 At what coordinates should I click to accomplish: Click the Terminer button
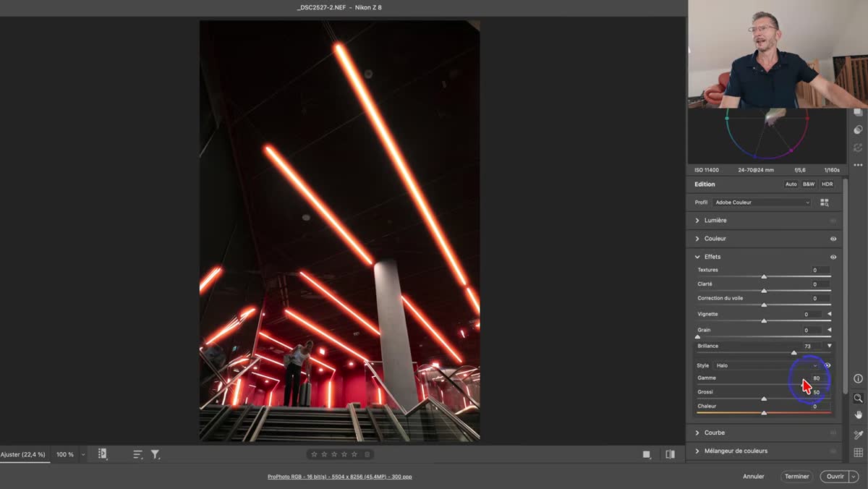click(796, 477)
